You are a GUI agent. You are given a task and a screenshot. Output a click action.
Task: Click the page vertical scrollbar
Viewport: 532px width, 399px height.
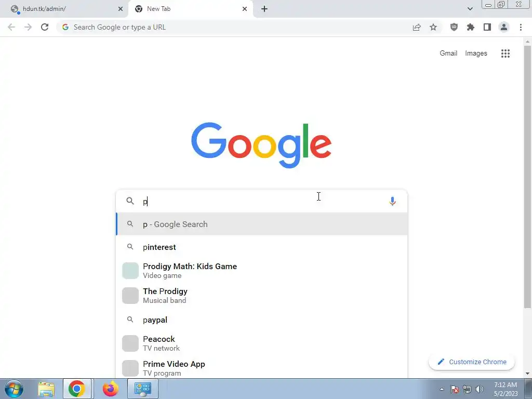(527, 177)
